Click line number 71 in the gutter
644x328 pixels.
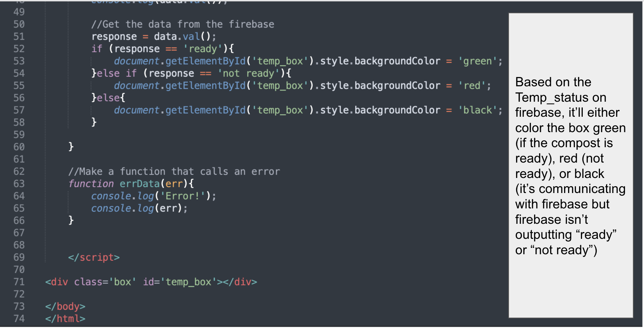click(19, 282)
